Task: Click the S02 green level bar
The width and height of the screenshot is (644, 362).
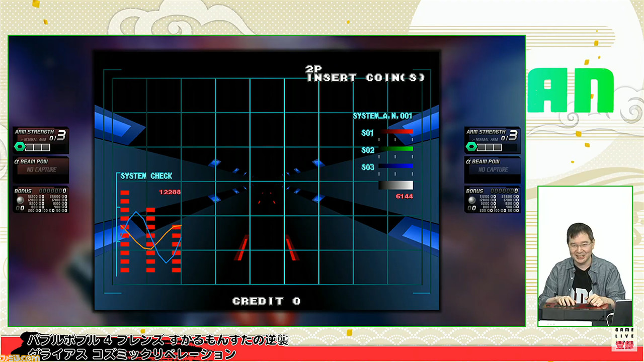Action: point(396,149)
